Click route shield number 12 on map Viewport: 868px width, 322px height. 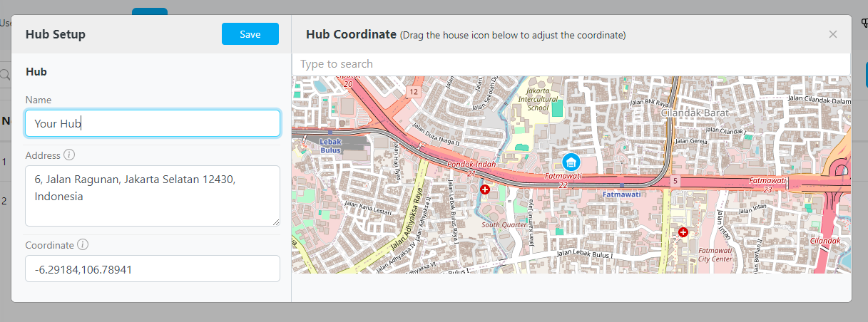[414, 92]
